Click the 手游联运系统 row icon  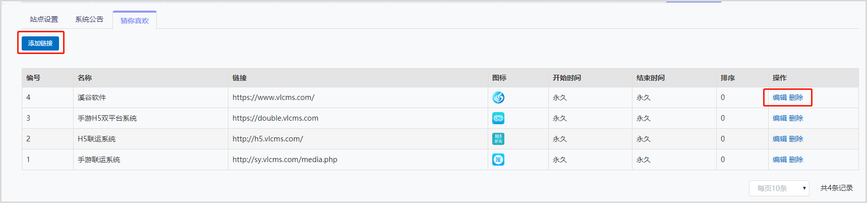[x=498, y=160]
